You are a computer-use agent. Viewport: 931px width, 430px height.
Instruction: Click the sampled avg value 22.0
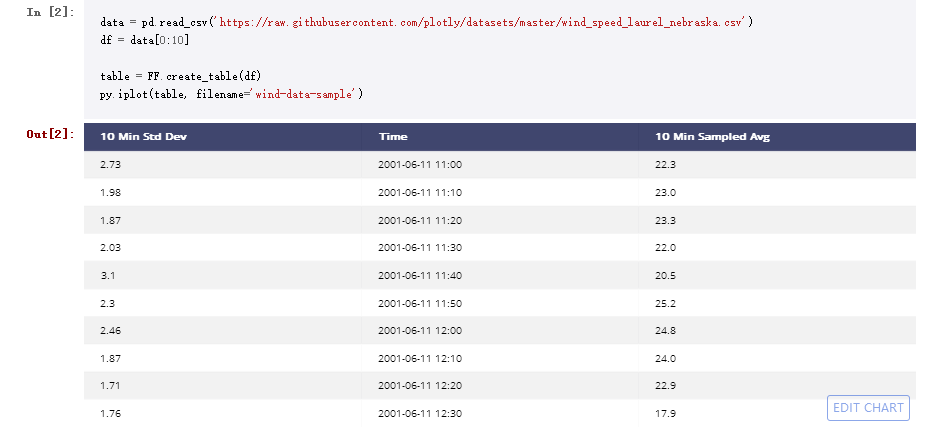pos(666,248)
